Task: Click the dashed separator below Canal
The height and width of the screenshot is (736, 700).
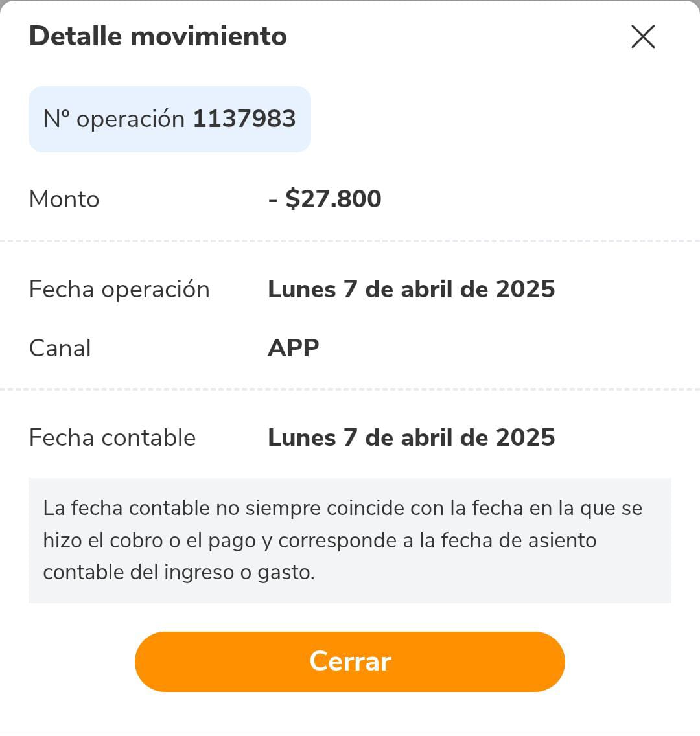Action: pos(350,389)
